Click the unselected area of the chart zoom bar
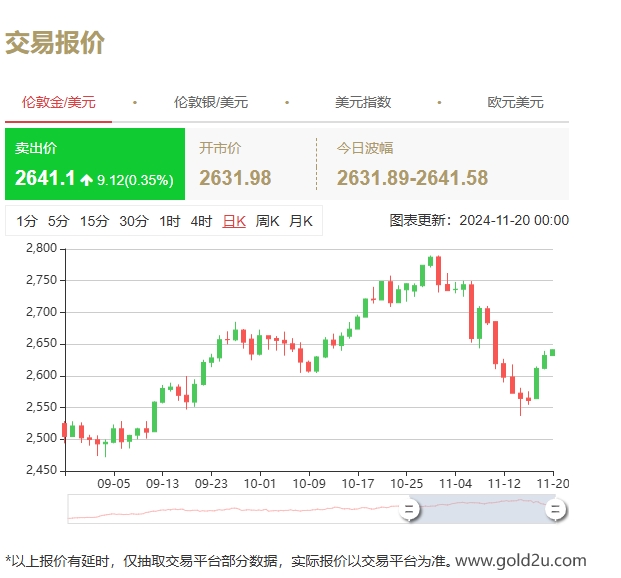The width and height of the screenshot is (621, 578). tap(238, 509)
